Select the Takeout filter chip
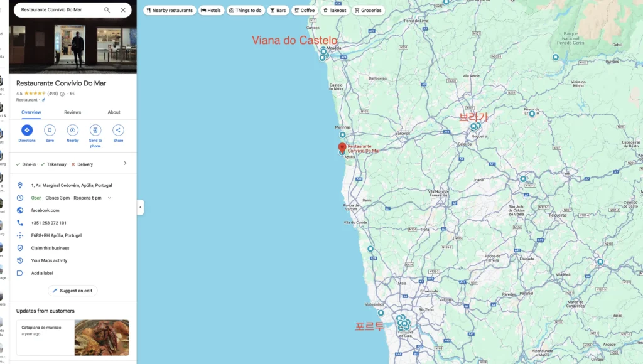The image size is (643, 364). pyautogui.click(x=335, y=10)
